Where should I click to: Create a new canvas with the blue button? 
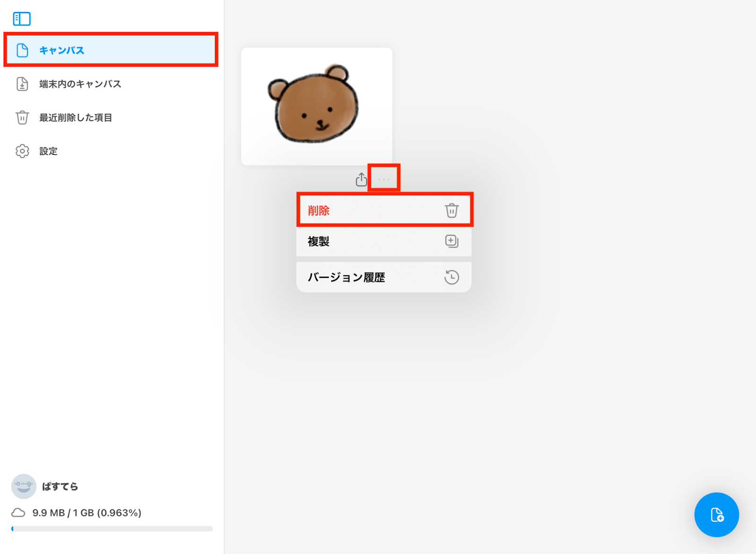(x=716, y=515)
